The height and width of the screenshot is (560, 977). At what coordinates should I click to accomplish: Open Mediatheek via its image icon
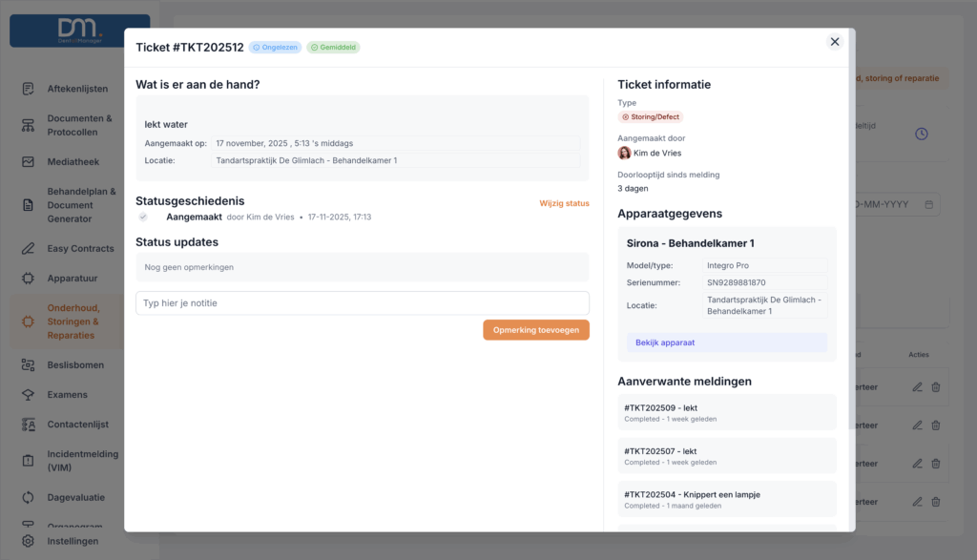(29, 161)
